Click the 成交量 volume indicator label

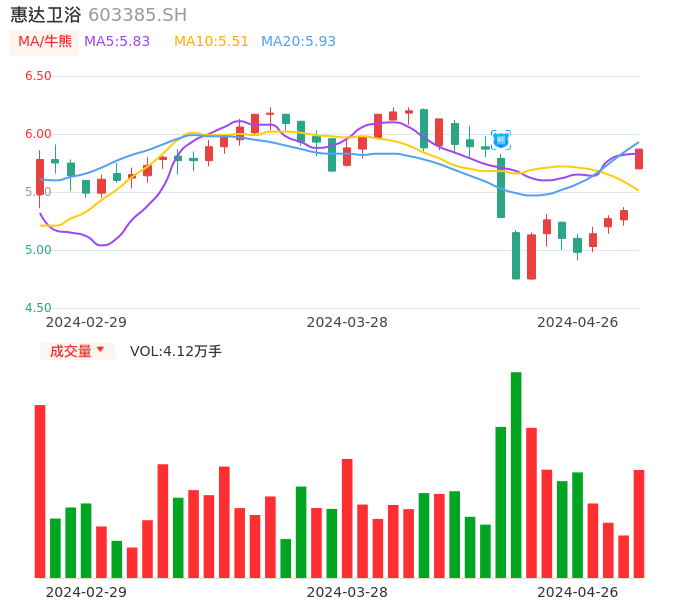point(70,351)
